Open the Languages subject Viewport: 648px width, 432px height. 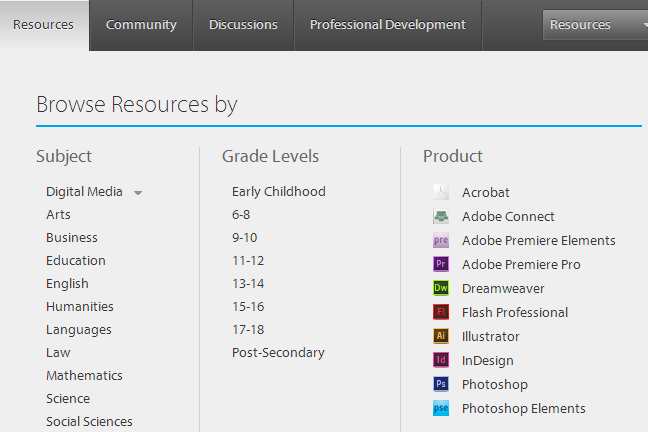[x=79, y=329]
